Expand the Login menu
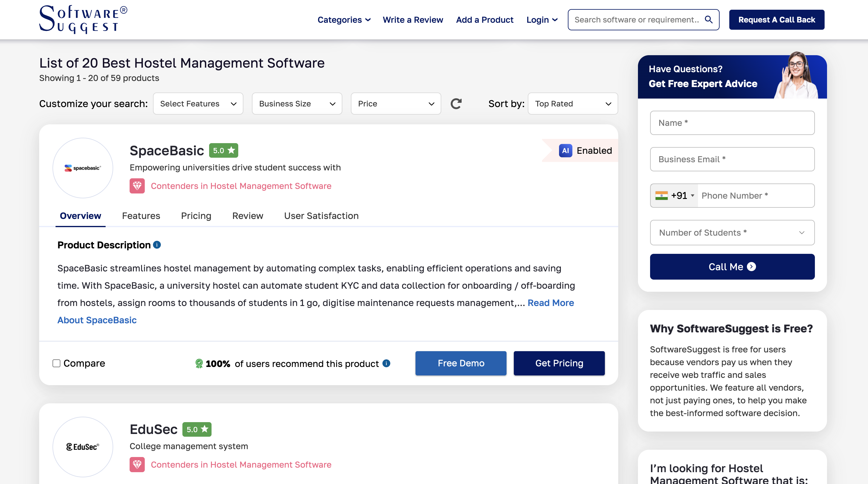This screenshot has height=484, width=868. (x=542, y=19)
